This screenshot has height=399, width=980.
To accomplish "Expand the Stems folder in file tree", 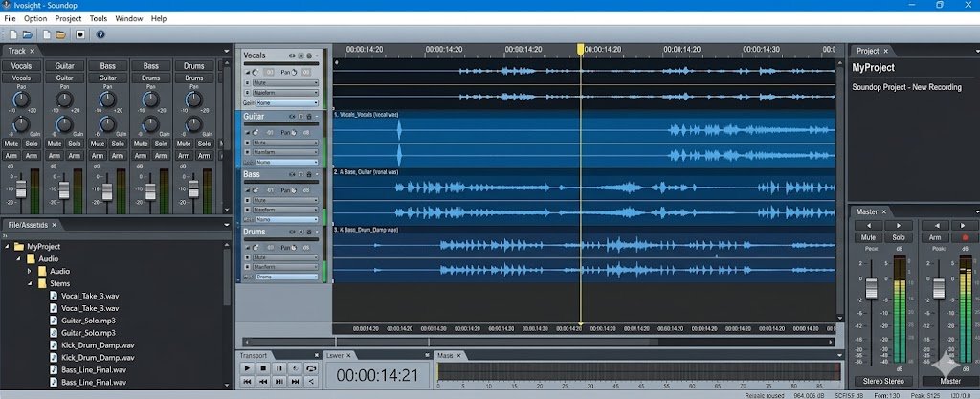I will click(x=30, y=283).
